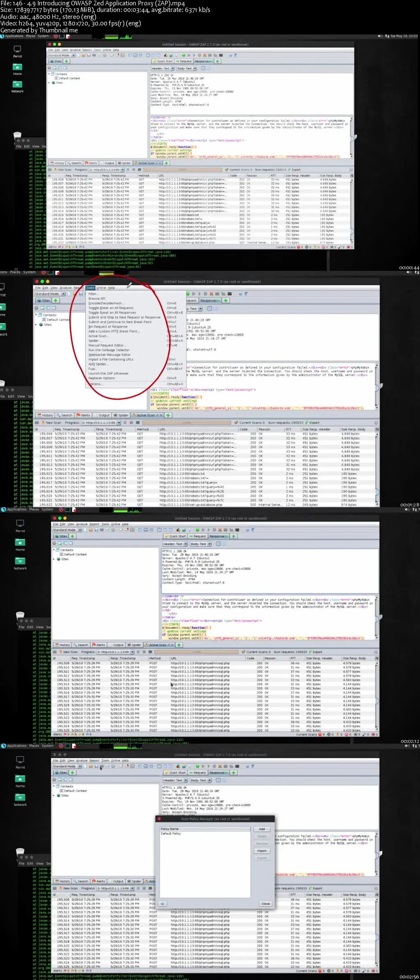Click green plus after Active Scan tab, 00:00:44 frame
Viewport: 420px width, 980px height.
point(167,163)
